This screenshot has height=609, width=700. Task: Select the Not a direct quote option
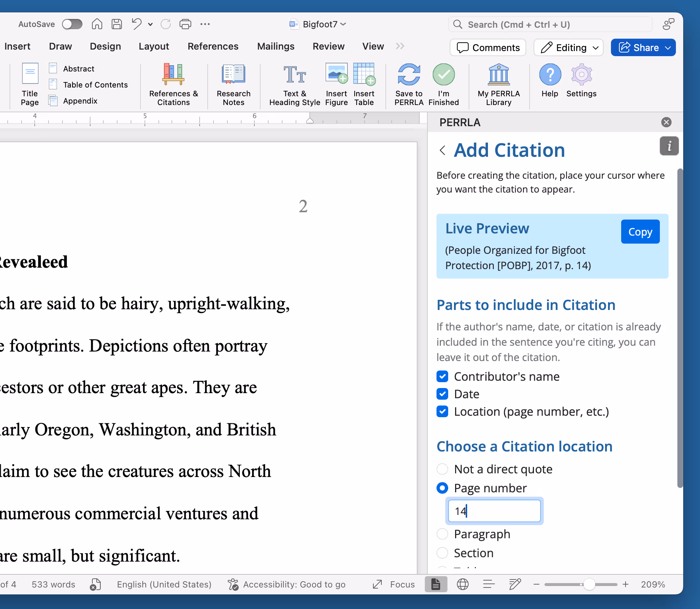(442, 469)
